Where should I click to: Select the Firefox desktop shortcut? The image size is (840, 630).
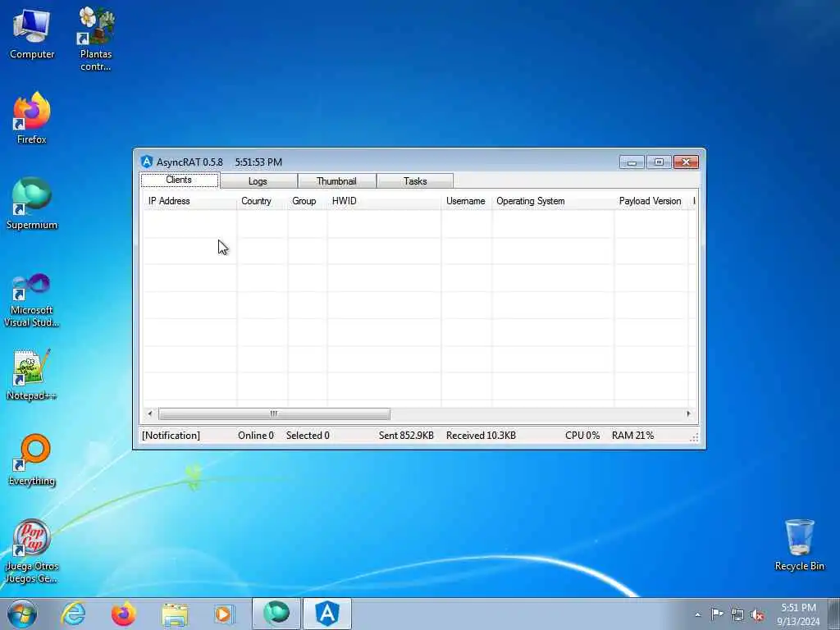(32, 118)
